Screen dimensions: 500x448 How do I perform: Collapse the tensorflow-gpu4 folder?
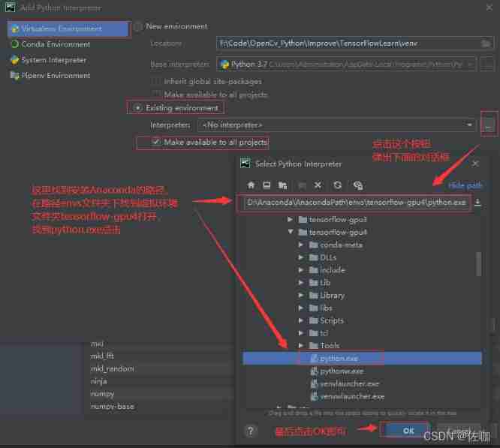pyautogui.click(x=291, y=233)
